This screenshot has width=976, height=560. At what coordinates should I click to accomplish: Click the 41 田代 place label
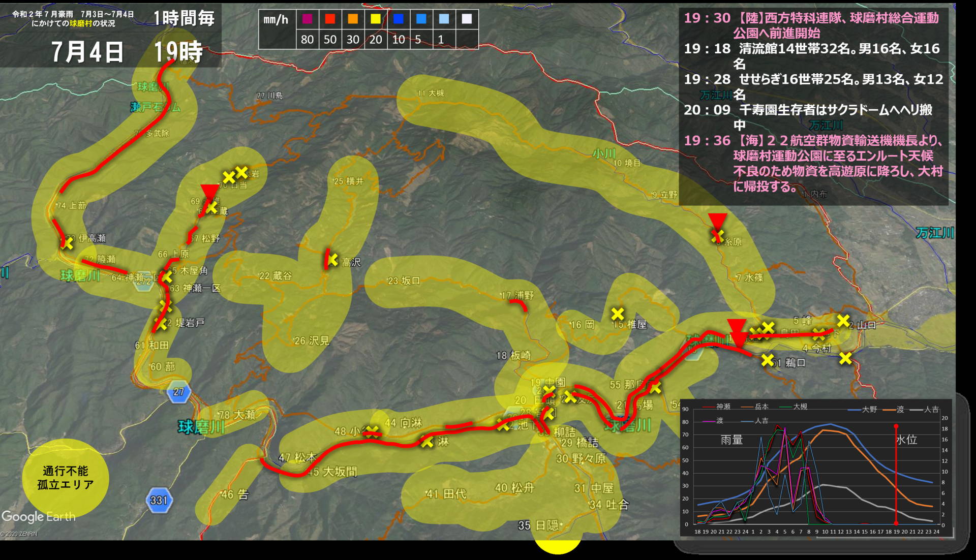click(x=446, y=494)
